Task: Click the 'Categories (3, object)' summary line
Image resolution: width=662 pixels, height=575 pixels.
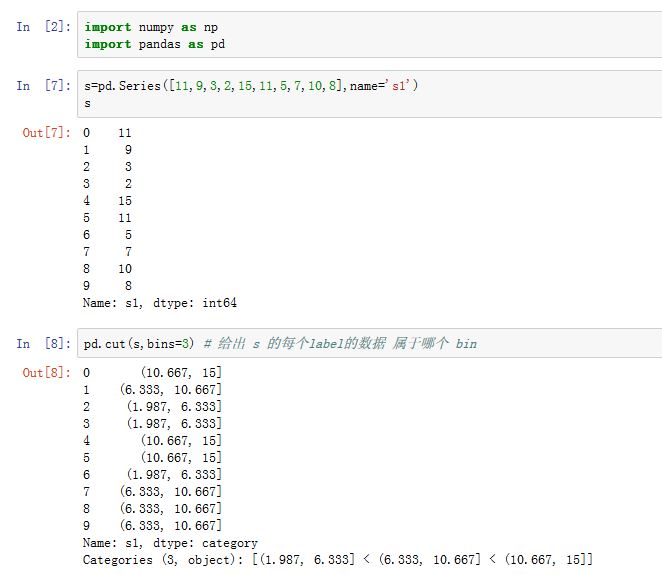Action: 338,560
